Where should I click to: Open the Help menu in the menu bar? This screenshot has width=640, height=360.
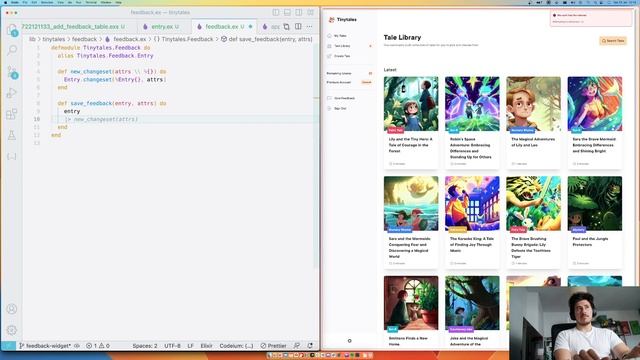click(x=118, y=2)
